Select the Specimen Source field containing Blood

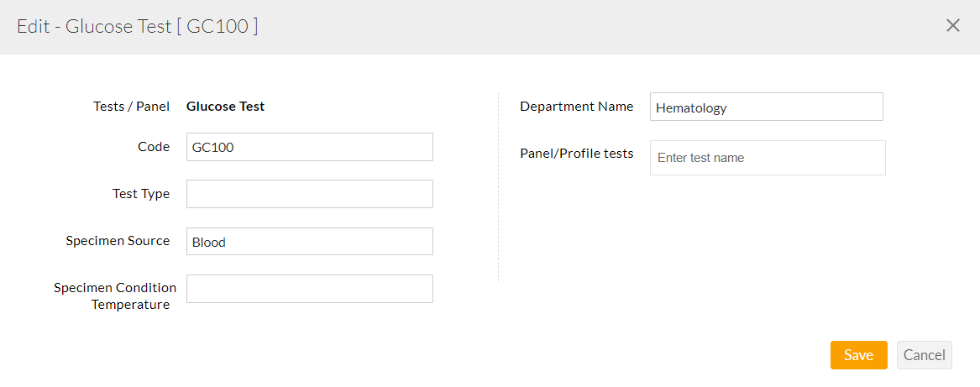pyautogui.click(x=309, y=242)
